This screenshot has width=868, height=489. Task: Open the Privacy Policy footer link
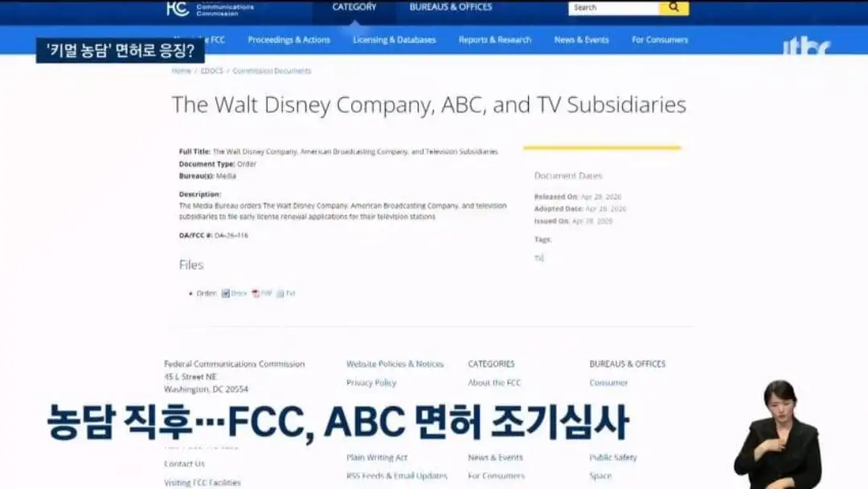(x=371, y=383)
